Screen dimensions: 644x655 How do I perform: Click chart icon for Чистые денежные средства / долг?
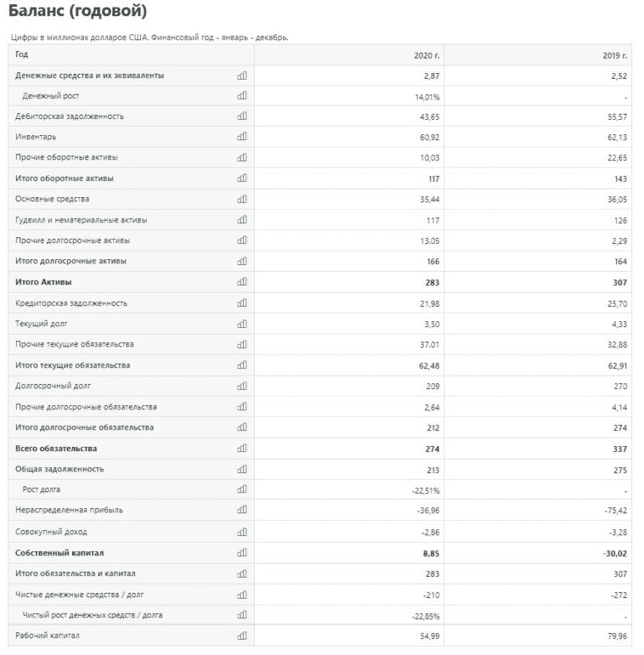(242, 595)
